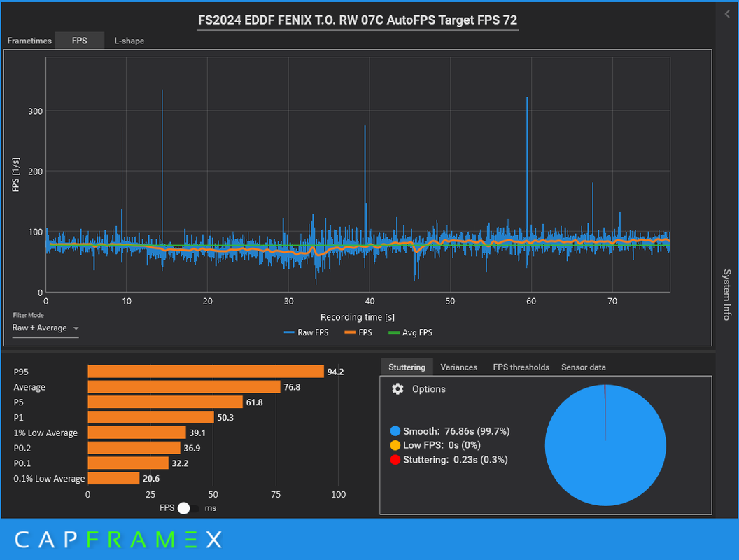
Task: Click the Average bar value 76.8
Action: 292,387
